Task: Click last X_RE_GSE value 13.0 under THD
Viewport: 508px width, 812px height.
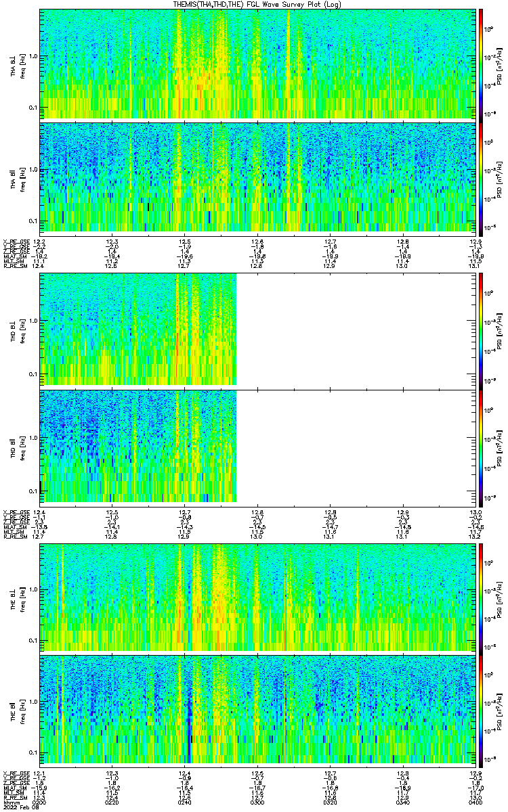Action: 475,512
